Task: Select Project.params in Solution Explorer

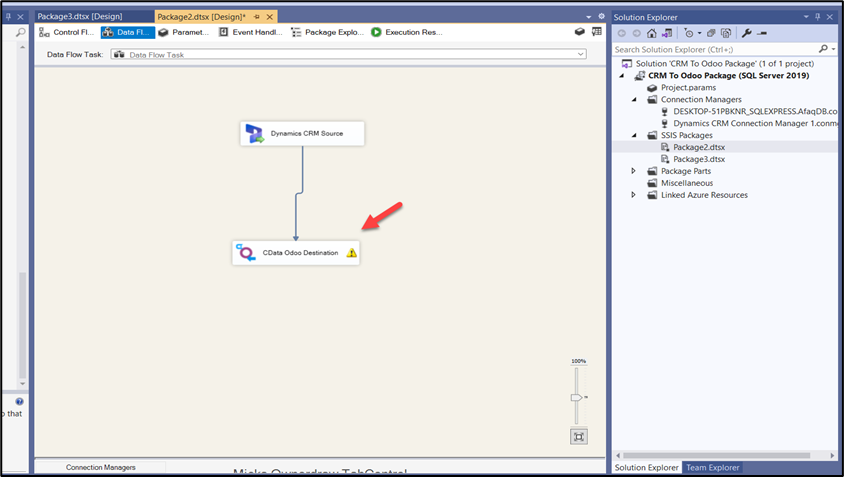Action: pyautogui.click(x=688, y=88)
